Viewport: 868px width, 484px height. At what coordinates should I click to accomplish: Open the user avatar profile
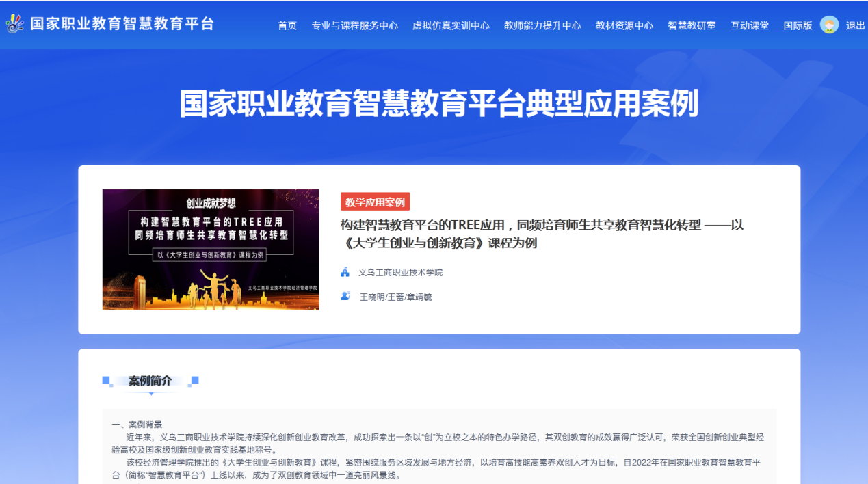pyautogui.click(x=829, y=25)
